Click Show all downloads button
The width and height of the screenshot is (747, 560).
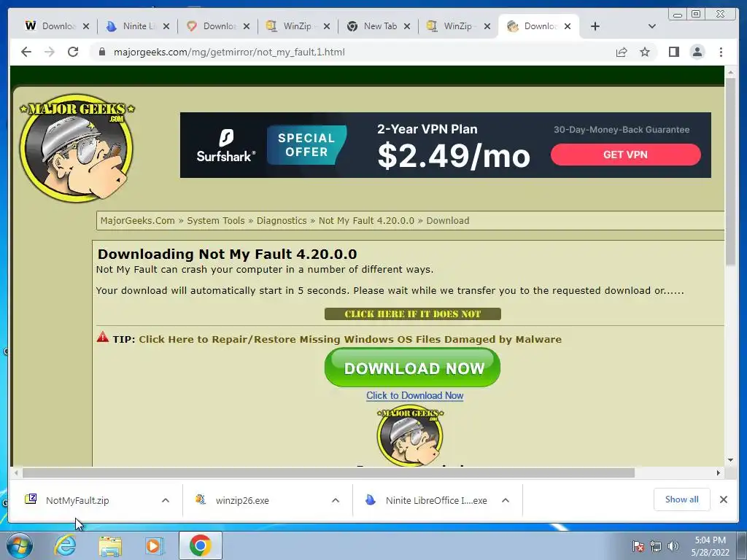pos(682,499)
